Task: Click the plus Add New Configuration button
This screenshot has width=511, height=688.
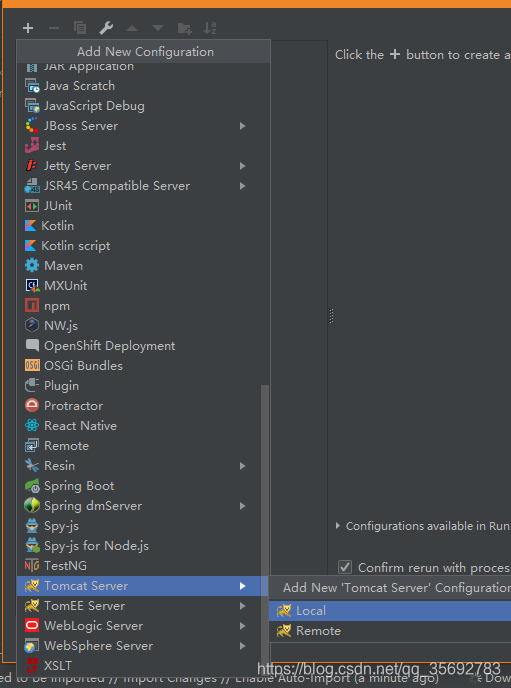Action: pos(28,28)
